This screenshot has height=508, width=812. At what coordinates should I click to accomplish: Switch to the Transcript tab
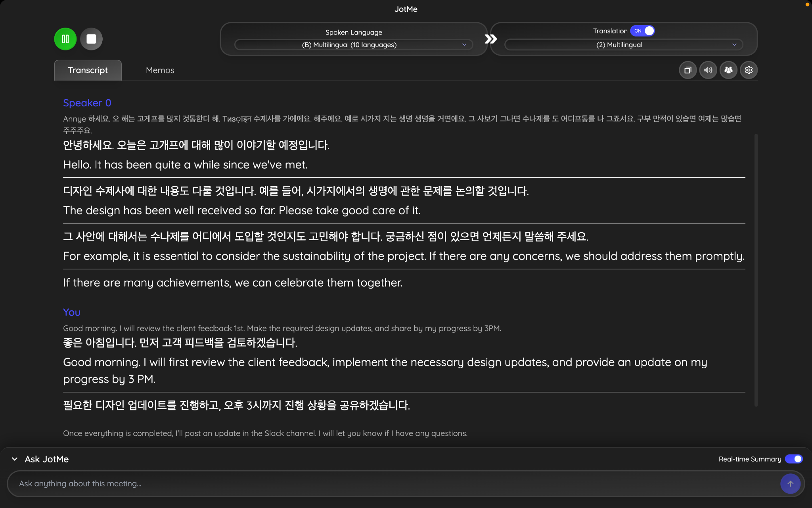[88, 70]
